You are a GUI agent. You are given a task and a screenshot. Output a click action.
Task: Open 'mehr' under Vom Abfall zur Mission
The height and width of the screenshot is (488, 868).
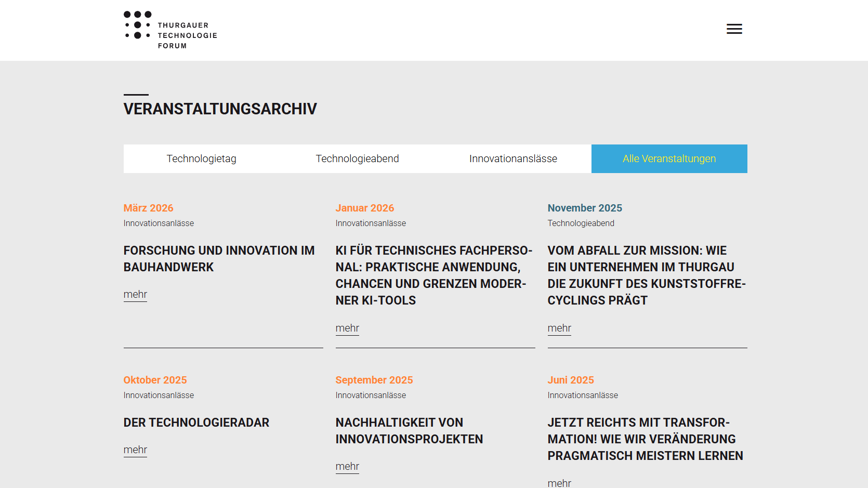coord(559,328)
